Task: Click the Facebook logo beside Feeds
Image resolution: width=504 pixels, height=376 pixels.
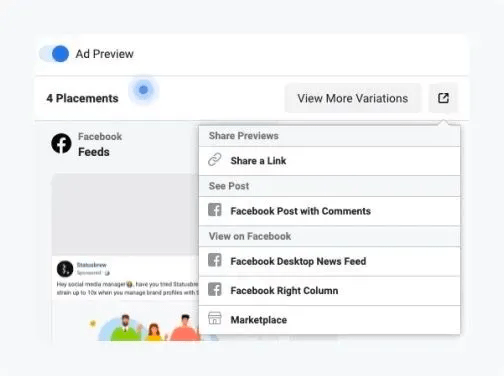Action: coord(61,143)
